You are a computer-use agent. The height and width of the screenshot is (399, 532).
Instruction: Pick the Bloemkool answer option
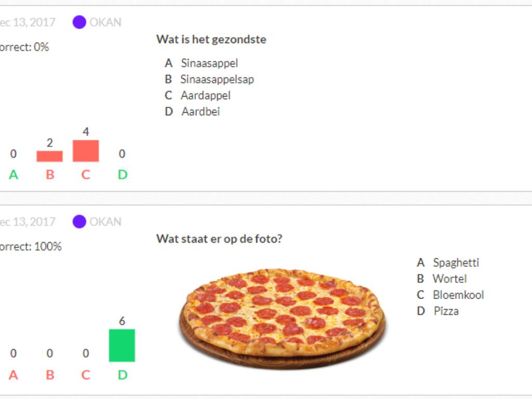pyautogui.click(x=458, y=295)
